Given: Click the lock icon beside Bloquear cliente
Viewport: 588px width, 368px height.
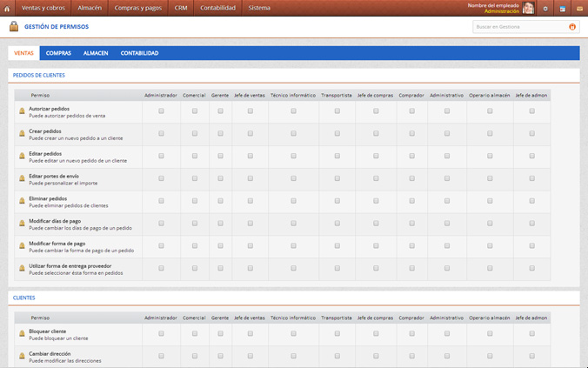Looking at the screenshot, I should 23,334.
